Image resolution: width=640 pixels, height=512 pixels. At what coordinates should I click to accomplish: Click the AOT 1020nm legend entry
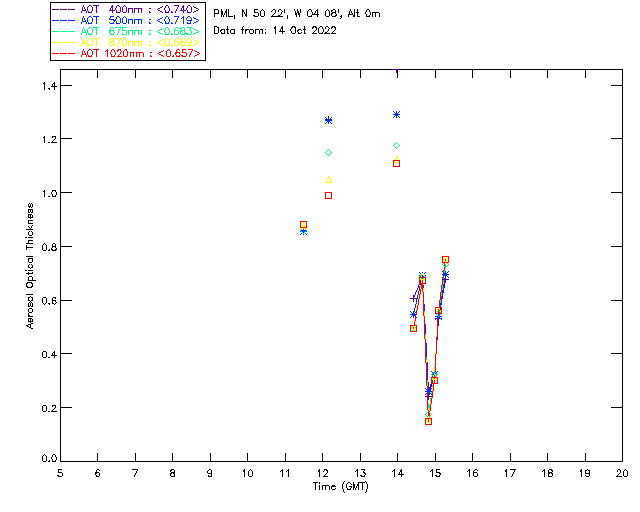(126, 53)
